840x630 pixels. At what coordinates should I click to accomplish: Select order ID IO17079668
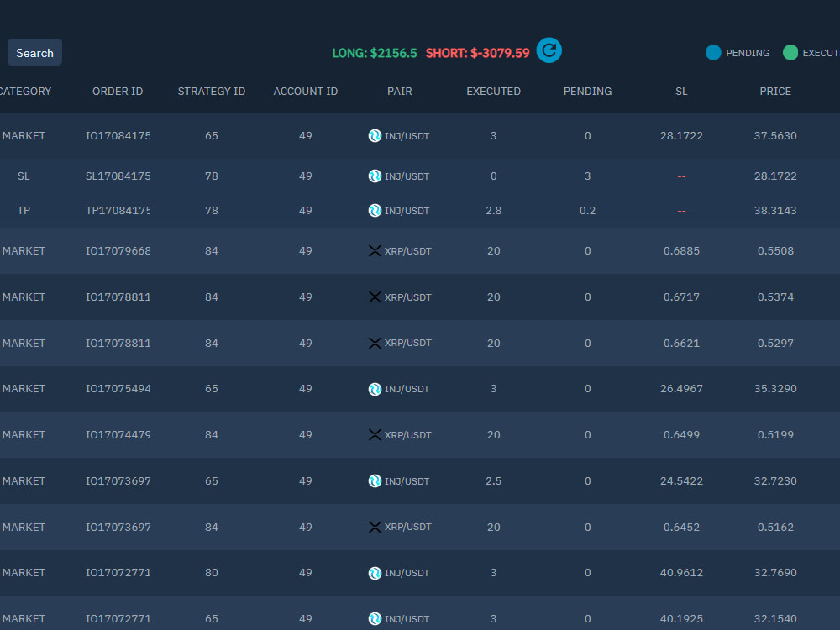[118, 250]
